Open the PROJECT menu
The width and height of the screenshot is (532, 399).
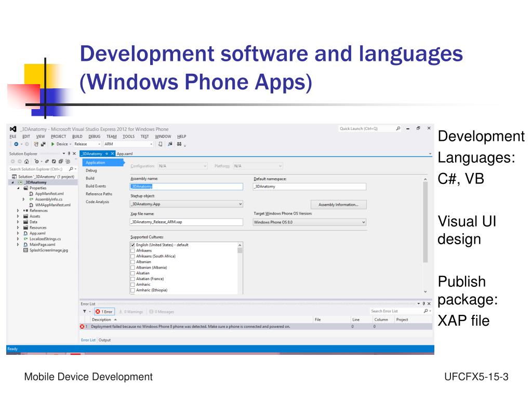click(58, 137)
